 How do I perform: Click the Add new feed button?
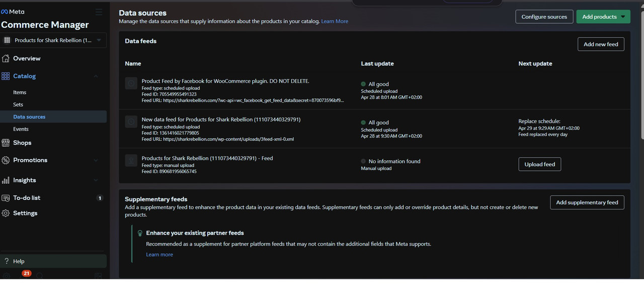(601, 44)
